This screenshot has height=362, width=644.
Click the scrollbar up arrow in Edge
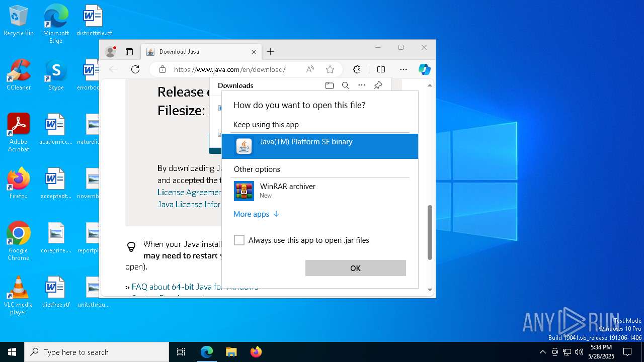pos(430,85)
